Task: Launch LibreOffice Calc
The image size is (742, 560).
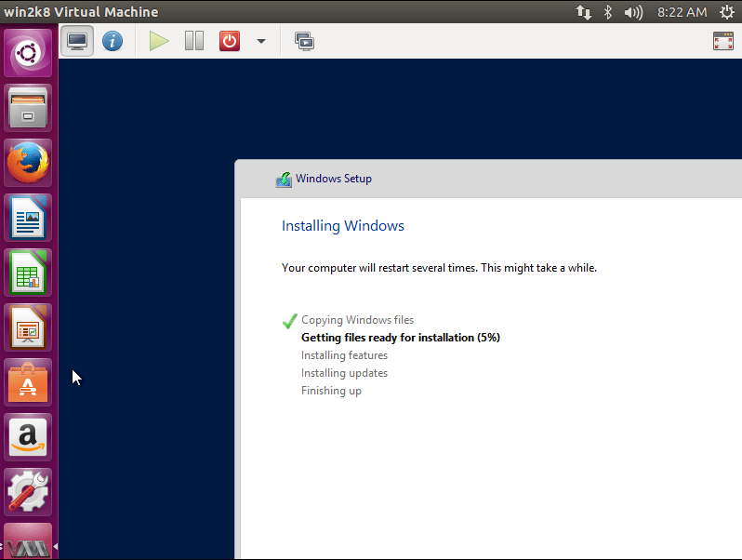Action: coord(28,273)
